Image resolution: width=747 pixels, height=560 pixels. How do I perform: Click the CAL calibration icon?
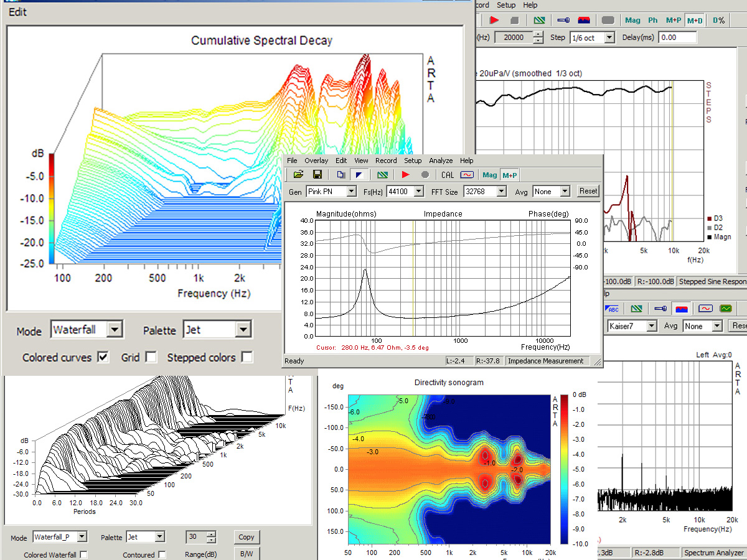(x=448, y=175)
